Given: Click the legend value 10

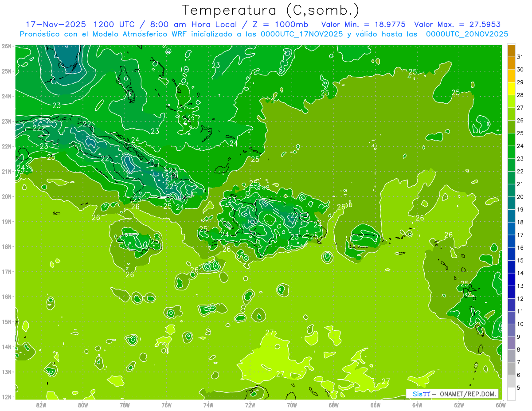Looking at the screenshot, I should pos(520,324).
